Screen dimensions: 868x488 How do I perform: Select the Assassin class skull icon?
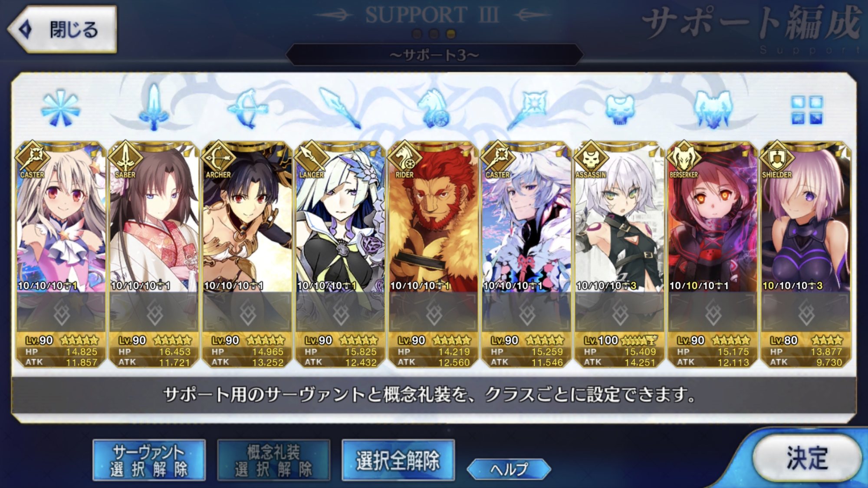(x=619, y=109)
